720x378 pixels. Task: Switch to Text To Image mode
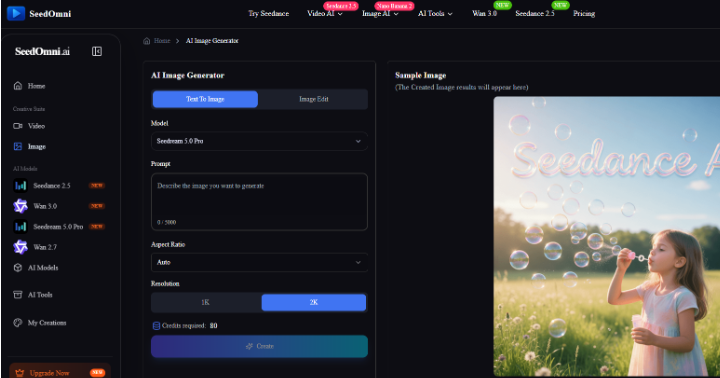(205, 99)
